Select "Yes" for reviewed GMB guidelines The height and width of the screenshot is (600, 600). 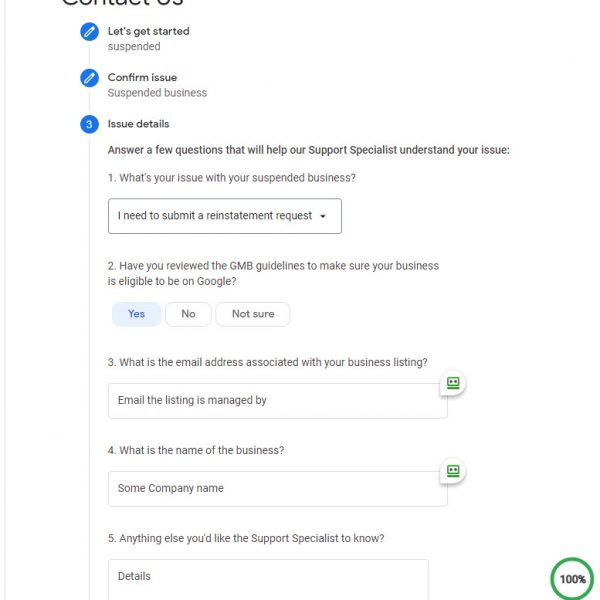(136, 314)
